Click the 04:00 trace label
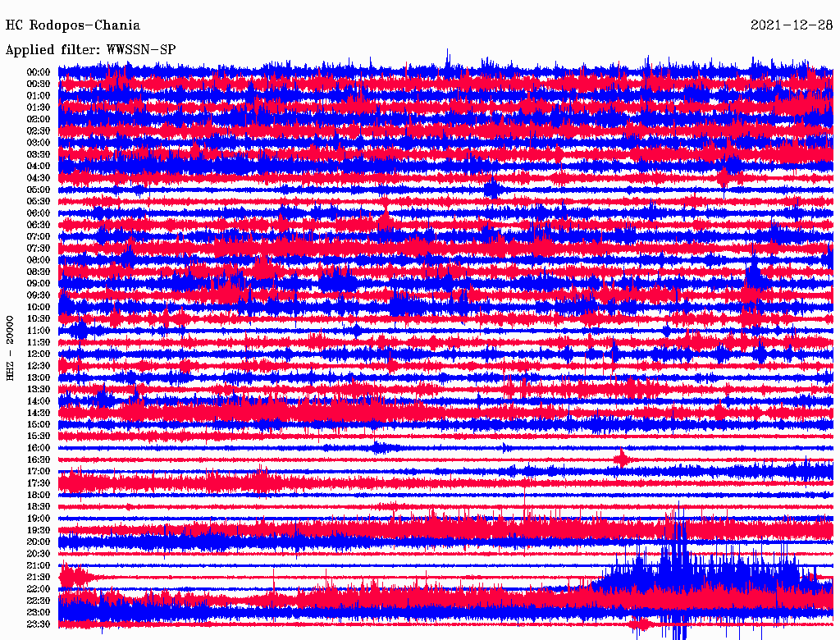The image size is (840, 640). coord(39,167)
